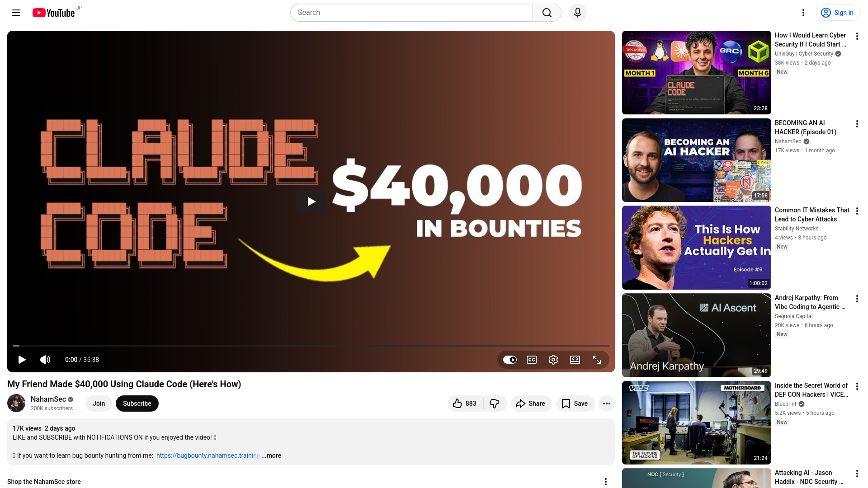Open menu for 'Common IT Mistakes' video
The height and width of the screenshot is (488, 868).
coord(857,211)
